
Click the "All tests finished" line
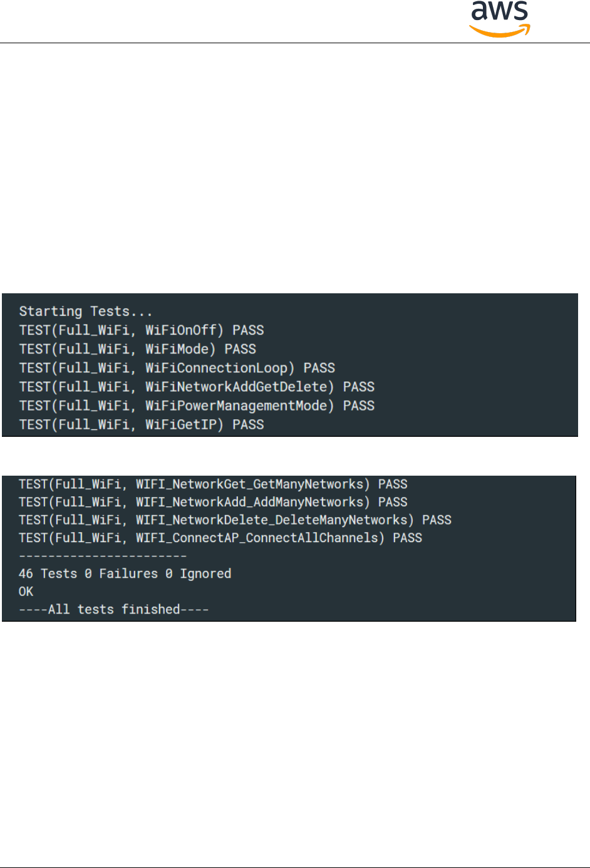point(113,609)
